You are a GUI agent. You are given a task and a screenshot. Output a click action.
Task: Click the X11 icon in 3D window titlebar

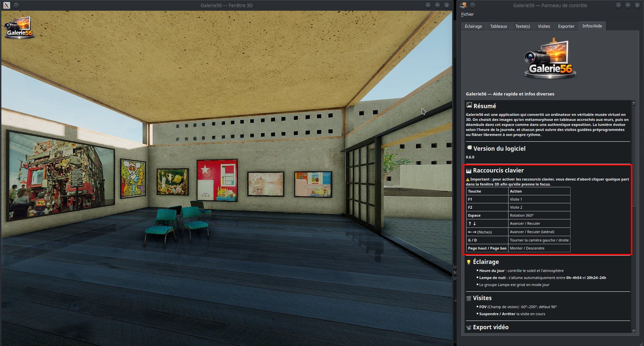click(7, 5)
